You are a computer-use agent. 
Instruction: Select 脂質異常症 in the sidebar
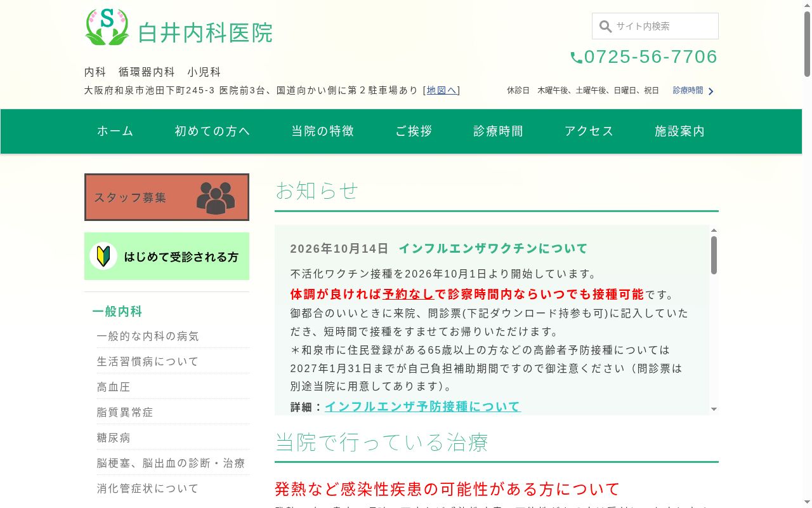point(125,412)
